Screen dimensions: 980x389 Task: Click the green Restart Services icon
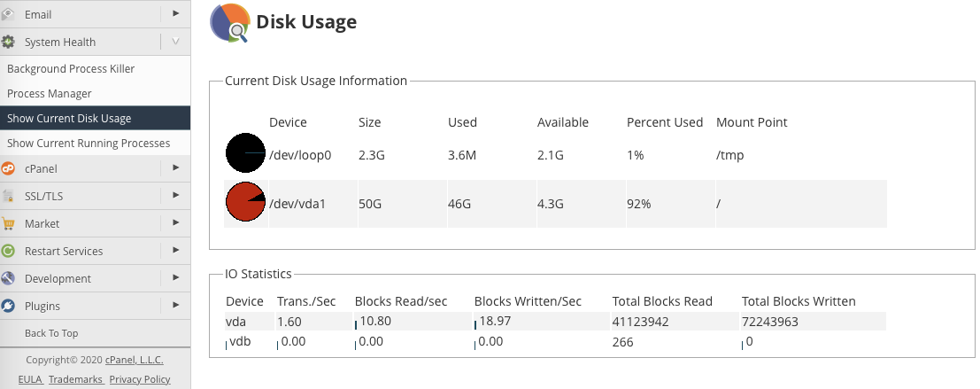tap(8, 251)
